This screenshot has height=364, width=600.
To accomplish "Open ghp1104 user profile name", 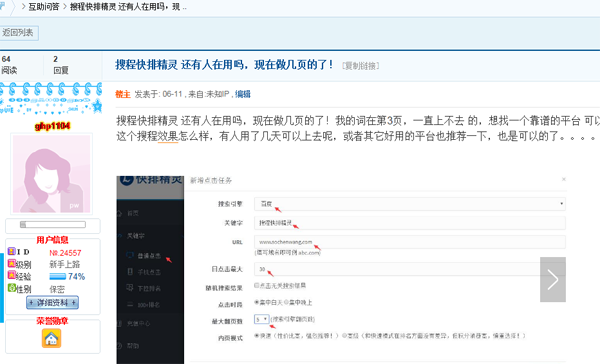I will [52, 126].
